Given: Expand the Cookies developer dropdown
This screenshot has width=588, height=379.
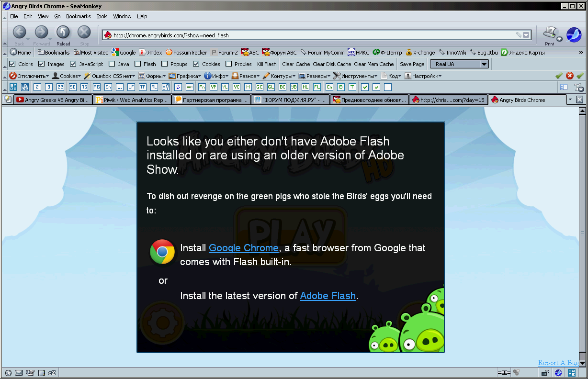Looking at the screenshot, I should 67,76.
